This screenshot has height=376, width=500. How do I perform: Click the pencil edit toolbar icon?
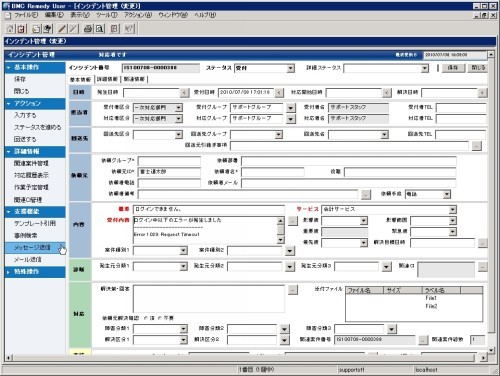coord(62,29)
